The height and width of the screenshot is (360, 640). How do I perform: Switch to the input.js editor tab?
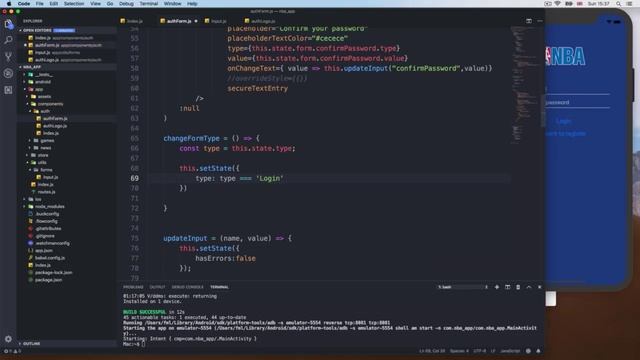[x=218, y=21]
